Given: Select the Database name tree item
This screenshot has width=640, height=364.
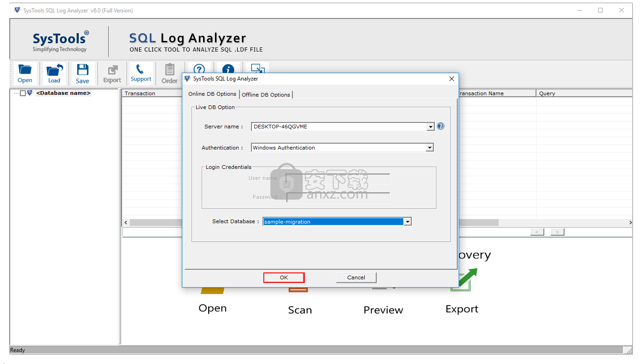Looking at the screenshot, I should point(64,93).
